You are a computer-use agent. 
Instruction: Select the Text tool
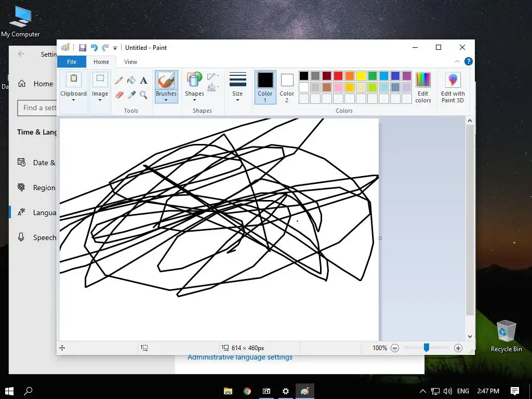pos(144,81)
